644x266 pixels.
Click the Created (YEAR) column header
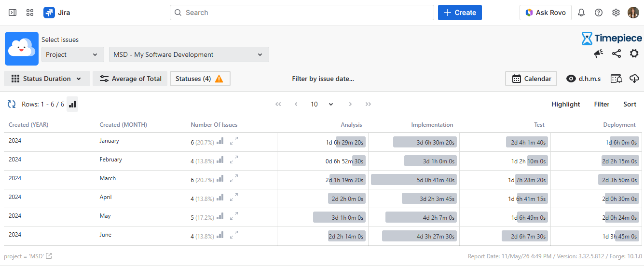pyautogui.click(x=28, y=125)
